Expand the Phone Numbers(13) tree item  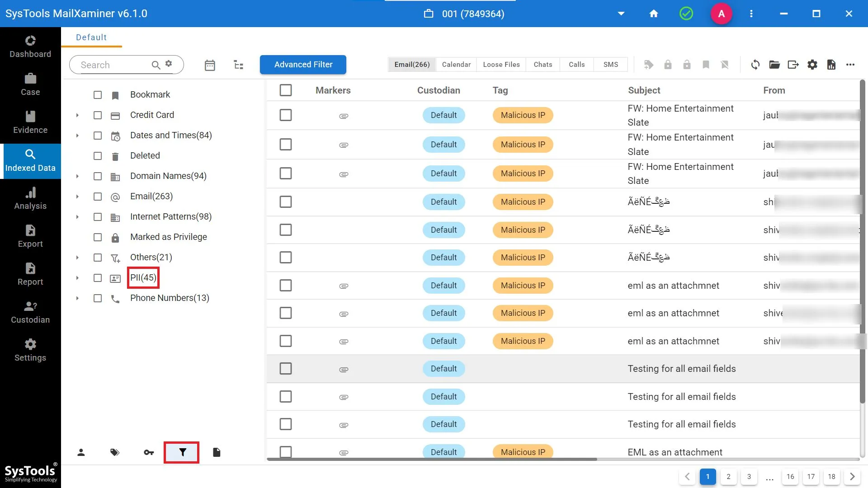coord(77,298)
